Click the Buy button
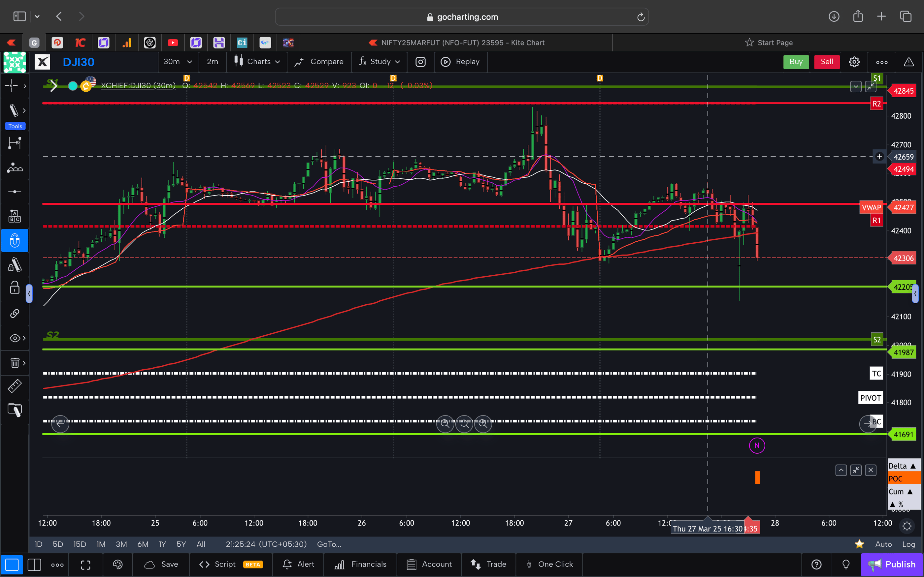The image size is (924, 577). tap(796, 62)
